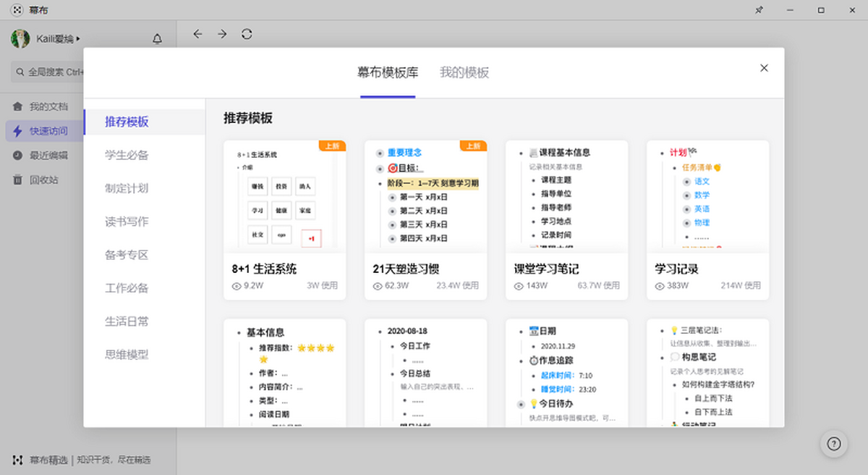The height and width of the screenshot is (475, 868).
Task: Choose 学生必备 template category
Action: pyautogui.click(x=127, y=155)
